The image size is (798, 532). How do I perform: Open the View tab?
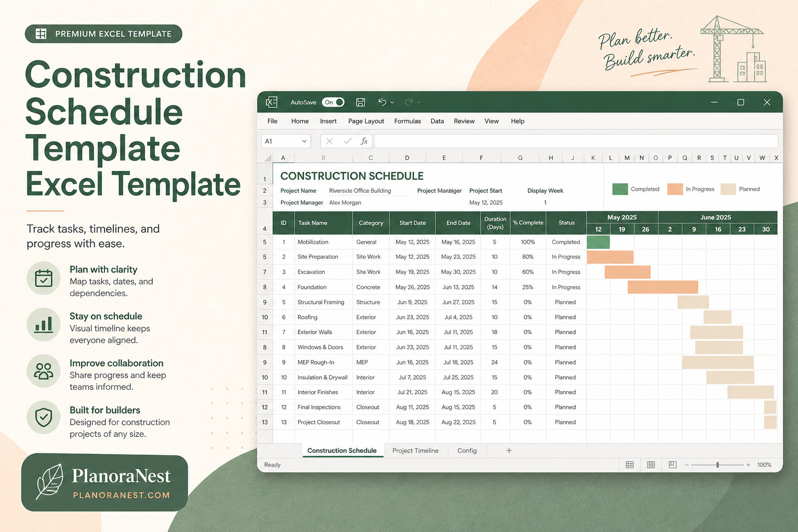pyautogui.click(x=491, y=121)
